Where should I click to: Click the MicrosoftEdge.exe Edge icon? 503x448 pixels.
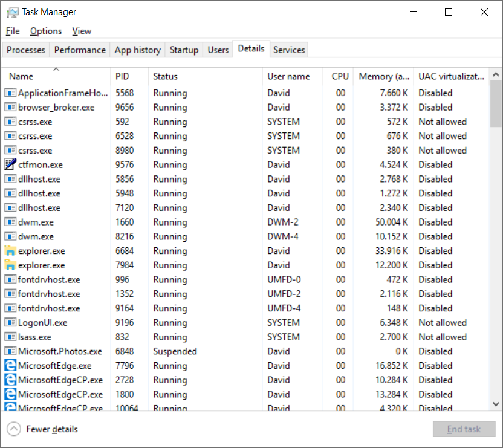pos(10,366)
